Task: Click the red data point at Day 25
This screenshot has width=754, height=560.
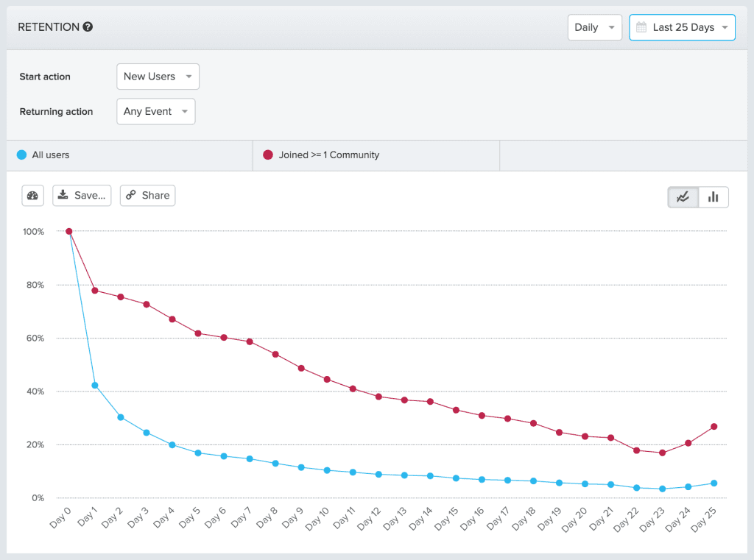Action: [x=714, y=427]
